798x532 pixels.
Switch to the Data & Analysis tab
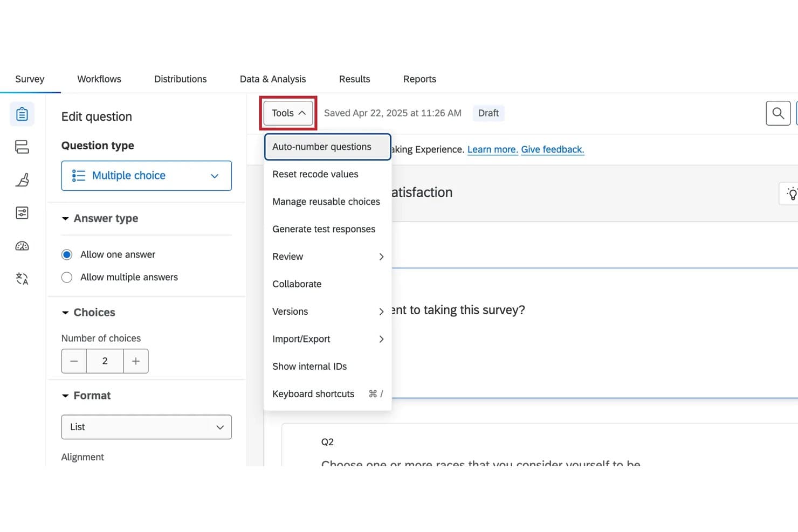click(273, 79)
